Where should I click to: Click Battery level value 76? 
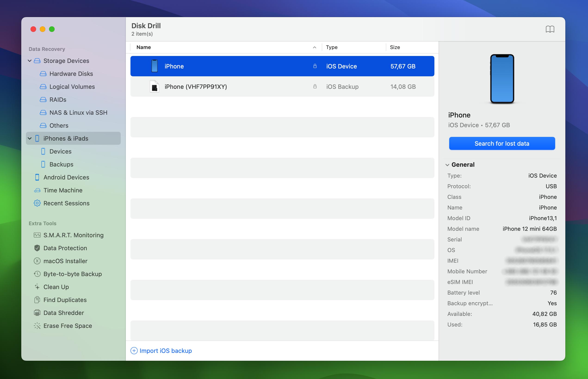[x=553, y=292]
